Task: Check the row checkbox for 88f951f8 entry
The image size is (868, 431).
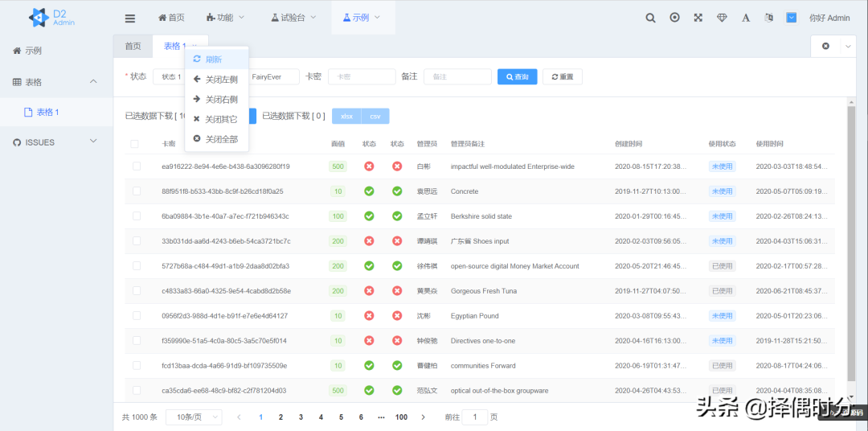Action: 137,191
